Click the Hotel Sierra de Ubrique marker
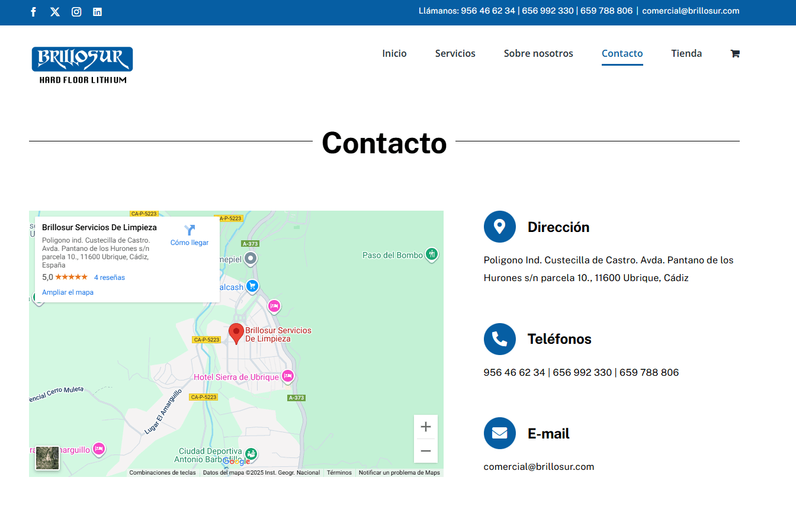The height and width of the screenshot is (532, 796). [288, 376]
